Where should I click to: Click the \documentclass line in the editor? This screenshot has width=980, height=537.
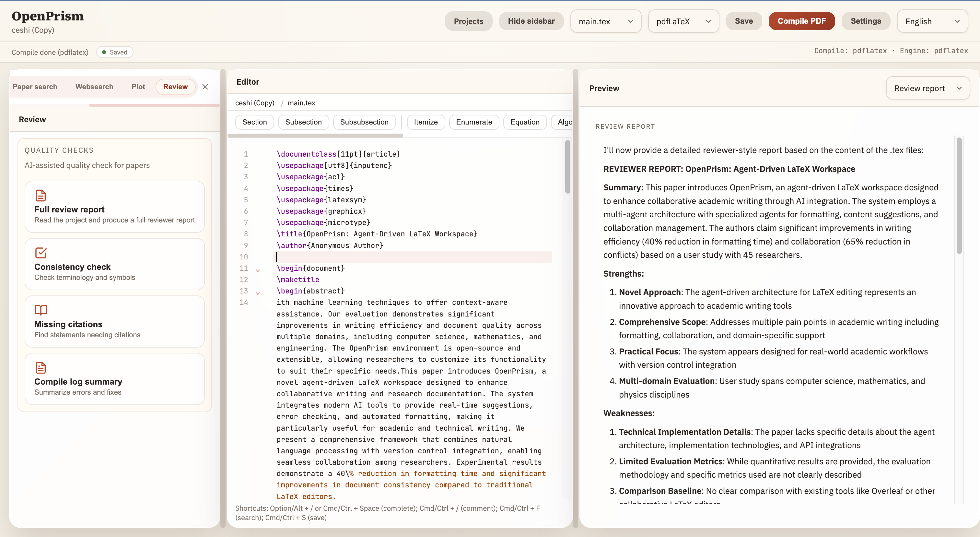(x=338, y=154)
